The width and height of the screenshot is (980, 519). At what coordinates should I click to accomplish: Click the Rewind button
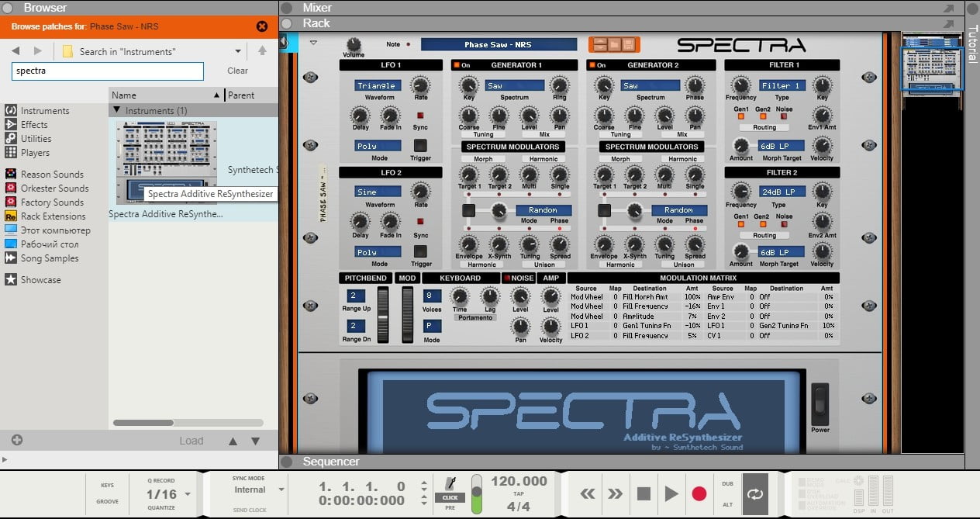coord(588,494)
